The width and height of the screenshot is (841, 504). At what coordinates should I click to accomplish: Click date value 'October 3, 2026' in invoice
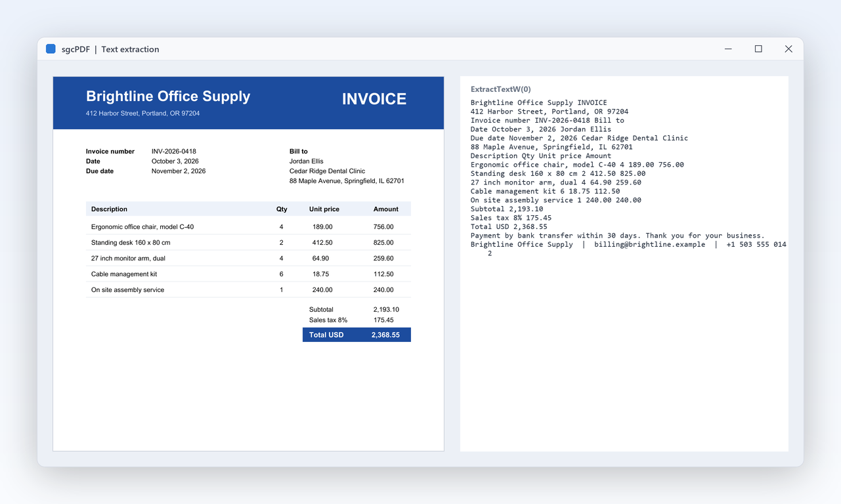pyautogui.click(x=175, y=161)
